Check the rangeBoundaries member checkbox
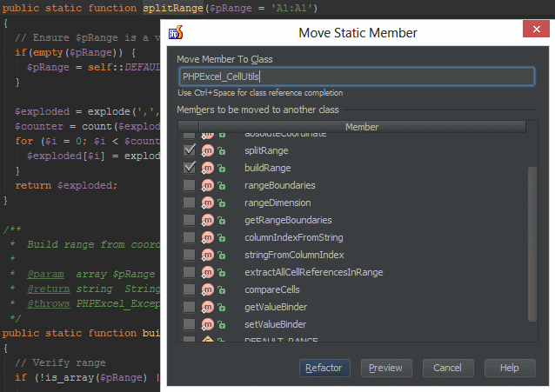The image size is (555, 392). coord(190,185)
